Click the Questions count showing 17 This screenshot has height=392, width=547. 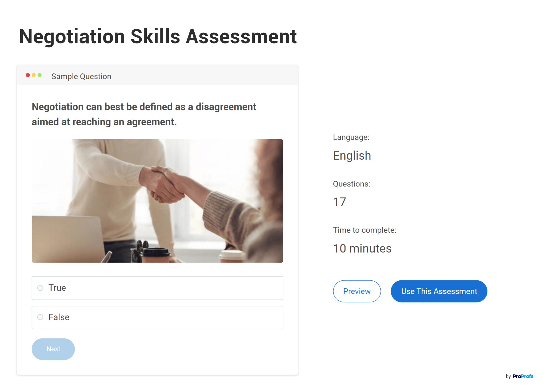[339, 202]
